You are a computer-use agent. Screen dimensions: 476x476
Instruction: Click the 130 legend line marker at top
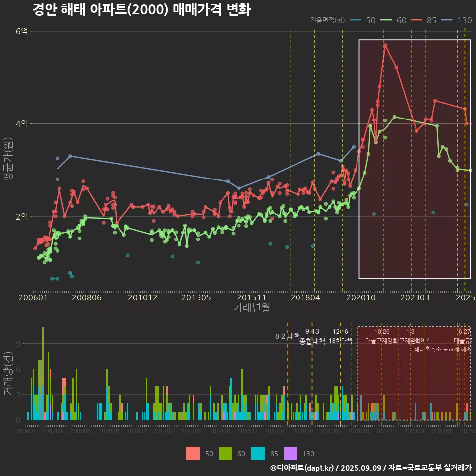point(447,20)
